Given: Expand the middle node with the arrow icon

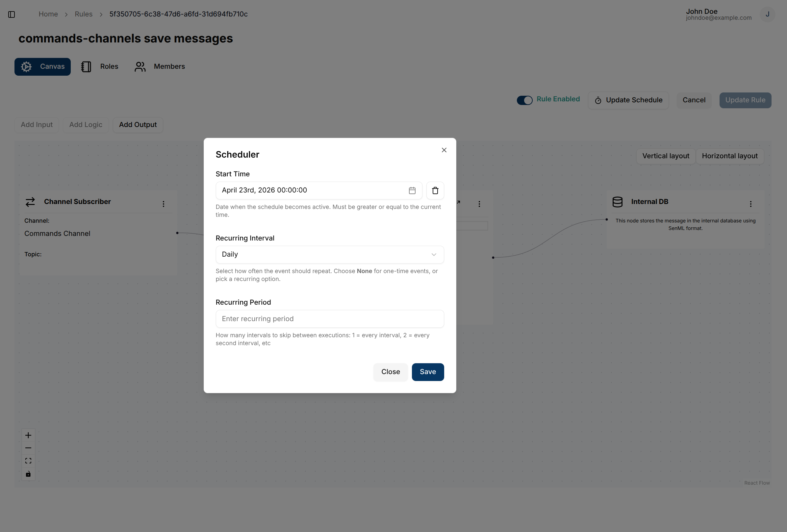Looking at the screenshot, I should tap(458, 202).
